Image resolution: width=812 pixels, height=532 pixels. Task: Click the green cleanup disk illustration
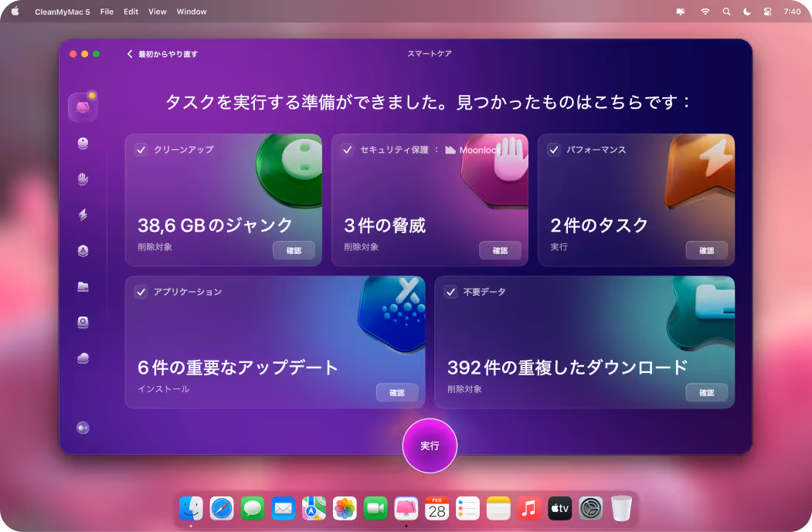pos(290,170)
